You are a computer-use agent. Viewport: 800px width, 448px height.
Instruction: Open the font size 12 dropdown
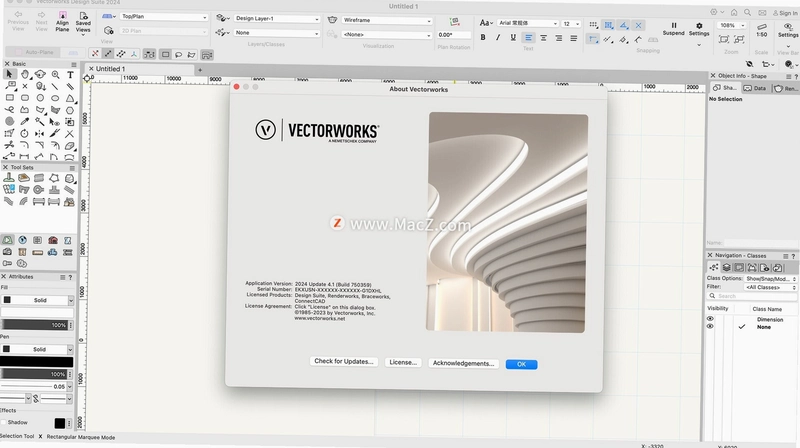(x=571, y=24)
